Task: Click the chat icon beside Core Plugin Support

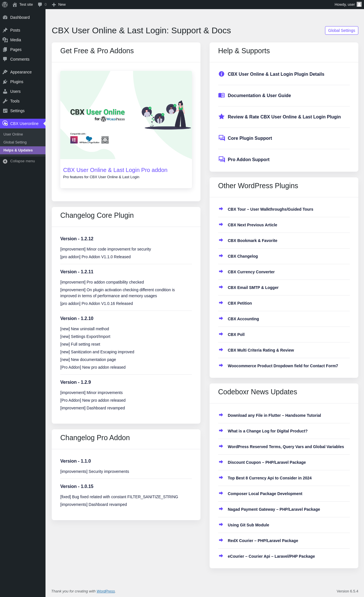Action: point(222,138)
